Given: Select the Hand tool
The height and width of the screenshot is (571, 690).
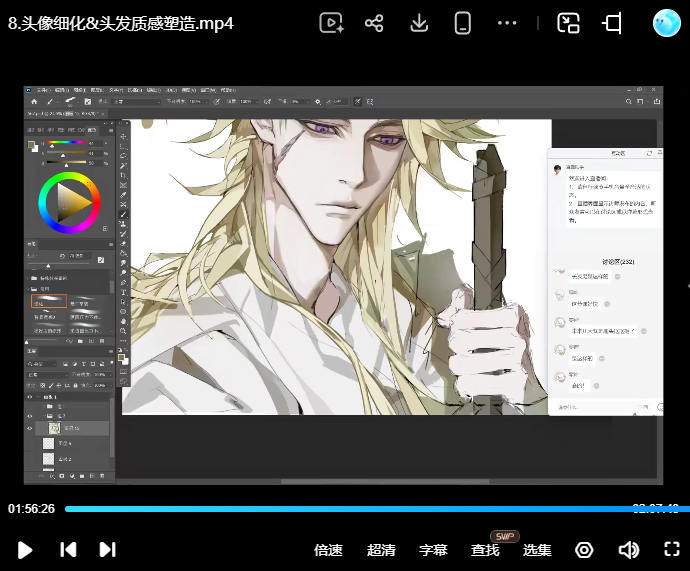Looking at the screenshot, I should coord(124,321).
